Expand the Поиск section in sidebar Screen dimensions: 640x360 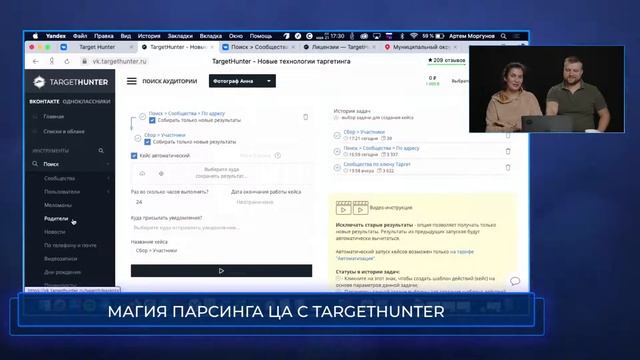click(71, 164)
